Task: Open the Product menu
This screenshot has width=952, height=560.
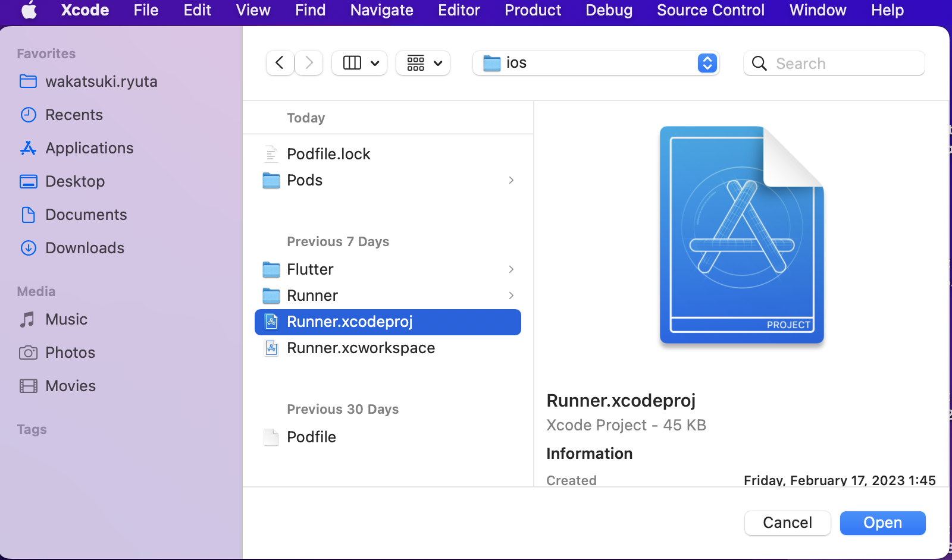Action: coord(533,10)
